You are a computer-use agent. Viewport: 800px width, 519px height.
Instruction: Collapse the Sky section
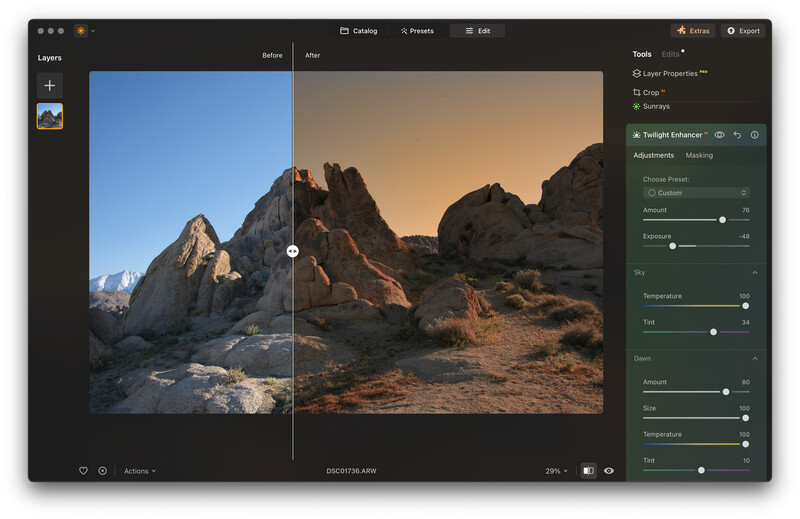click(755, 273)
